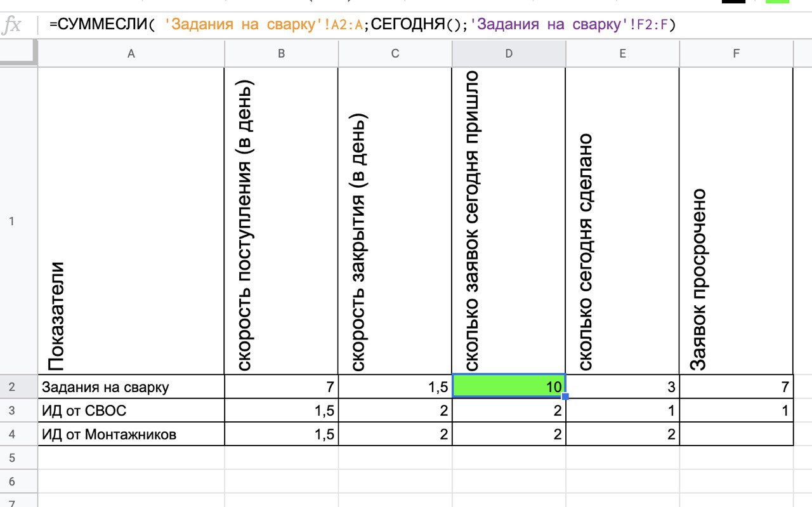The height and width of the screenshot is (507, 812).
Task: Click cell C2 with value 1,5
Action: click(395, 386)
